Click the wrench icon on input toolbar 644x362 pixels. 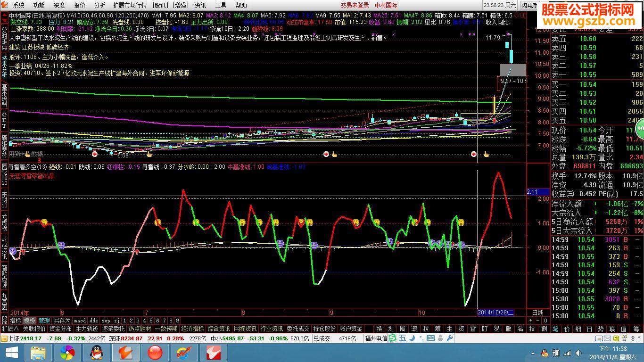pos(449,338)
